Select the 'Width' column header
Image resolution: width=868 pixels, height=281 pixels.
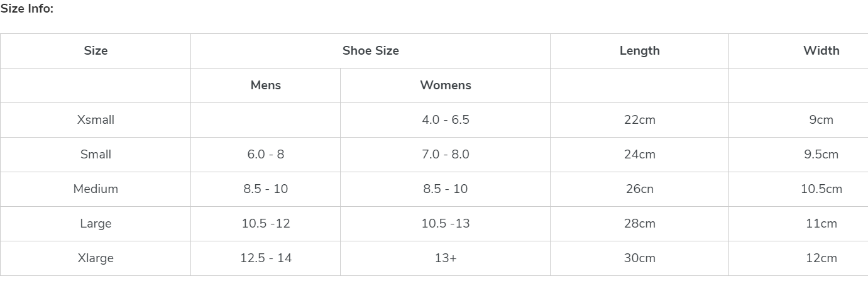(821, 51)
